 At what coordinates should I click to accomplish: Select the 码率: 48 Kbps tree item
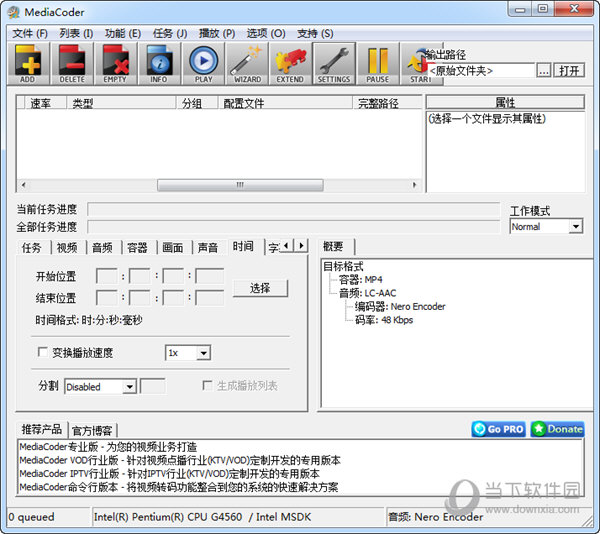pos(384,320)
